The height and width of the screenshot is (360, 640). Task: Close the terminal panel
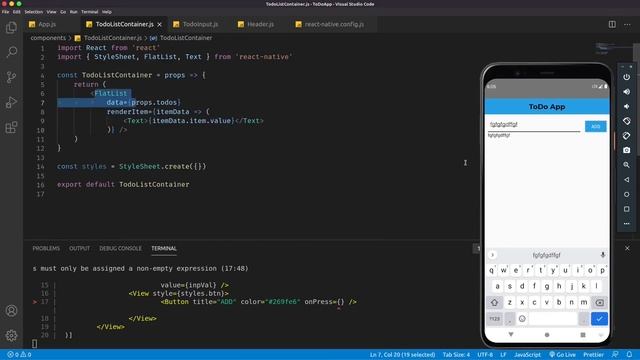(627, 248)
